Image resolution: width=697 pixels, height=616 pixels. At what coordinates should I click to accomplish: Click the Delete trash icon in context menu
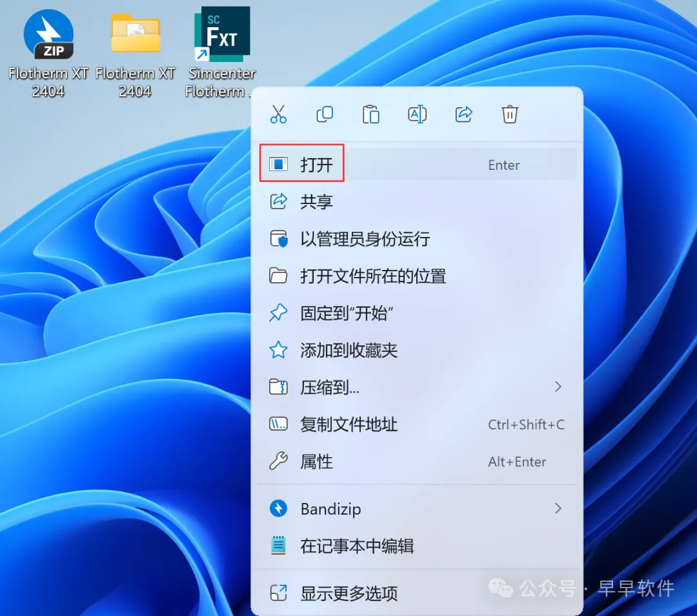[510, 114]
